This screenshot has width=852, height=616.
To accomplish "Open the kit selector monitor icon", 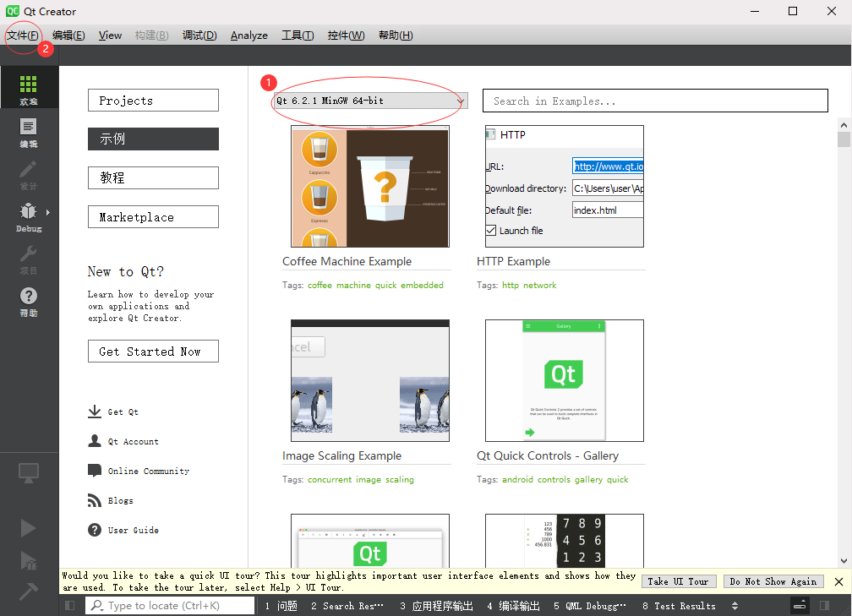I will click(x=29, y=473).
